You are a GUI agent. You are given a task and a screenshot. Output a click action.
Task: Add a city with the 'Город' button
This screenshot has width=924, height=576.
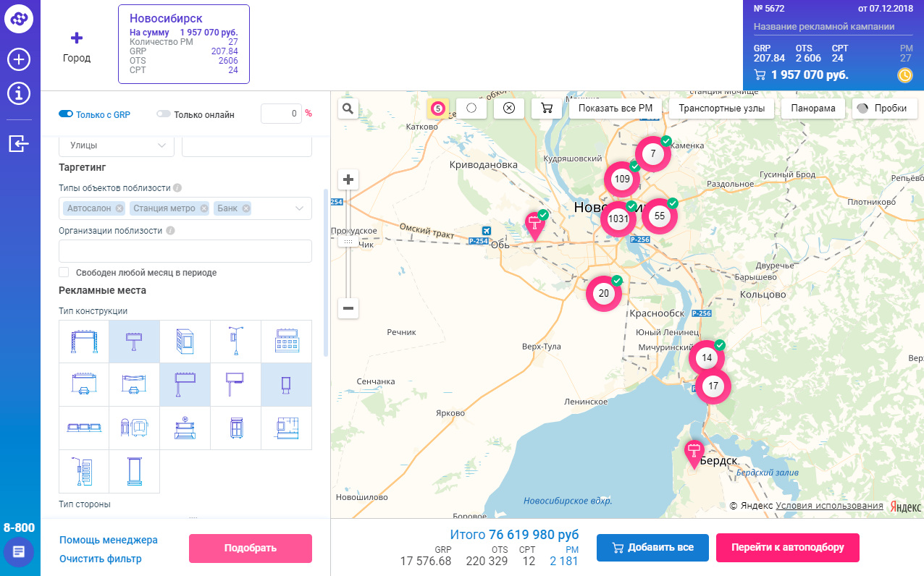click(77, 47)
